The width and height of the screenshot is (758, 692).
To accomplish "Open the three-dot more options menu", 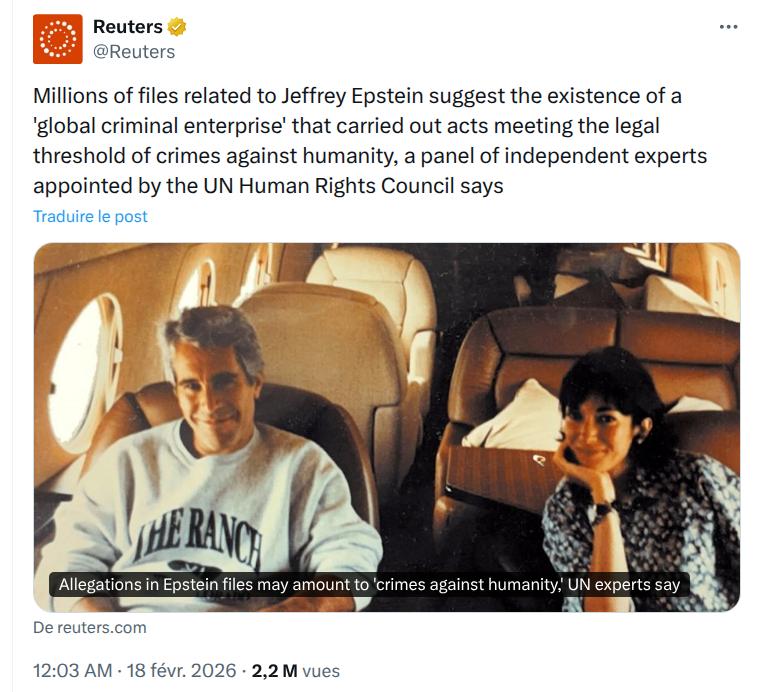I will [x=728, y=27].
